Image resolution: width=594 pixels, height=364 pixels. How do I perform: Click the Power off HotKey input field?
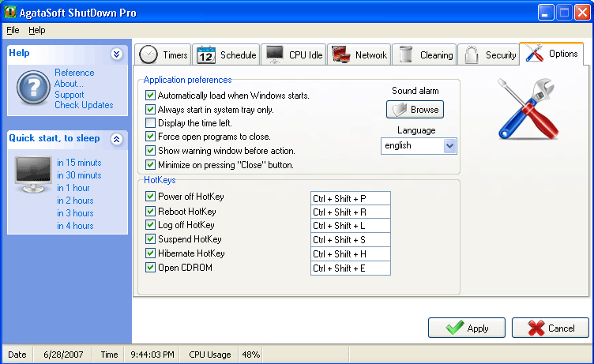click(350, 198)
